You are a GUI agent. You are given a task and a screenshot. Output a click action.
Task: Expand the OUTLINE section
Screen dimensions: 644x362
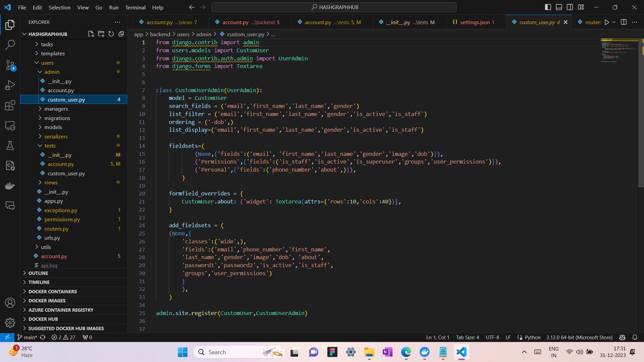pos(38,273)
